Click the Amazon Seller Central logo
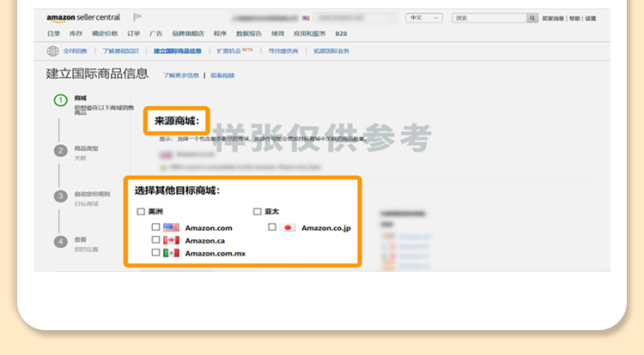Image resolution: width=644 pixels, height=355 pixels. (x=82, y=17)
